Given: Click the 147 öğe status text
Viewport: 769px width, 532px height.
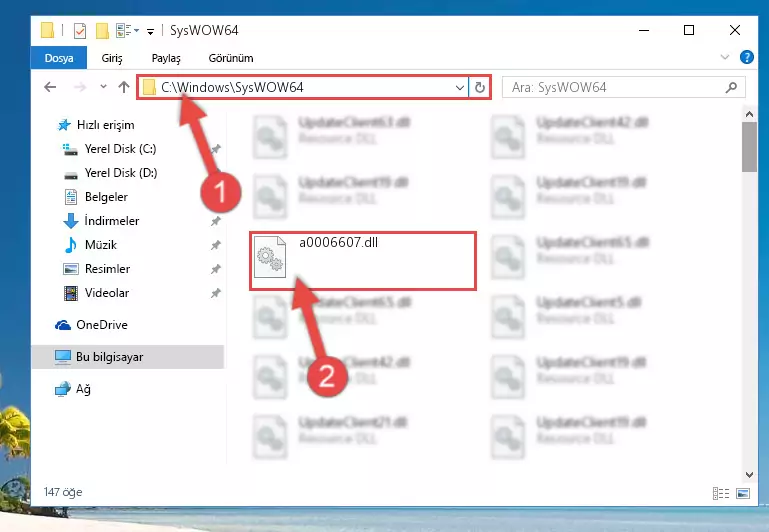Looking at the screenshot, I should point(63,492).
